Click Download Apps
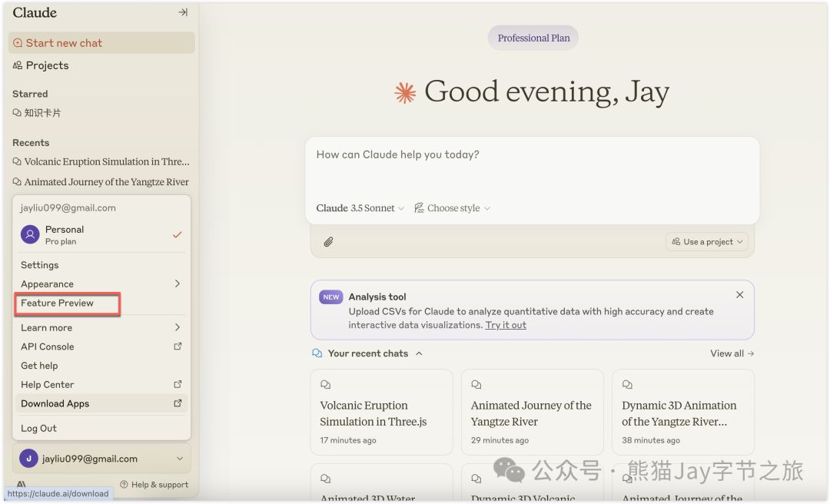Viewport: 830px width, 504px height. point(101,403)
